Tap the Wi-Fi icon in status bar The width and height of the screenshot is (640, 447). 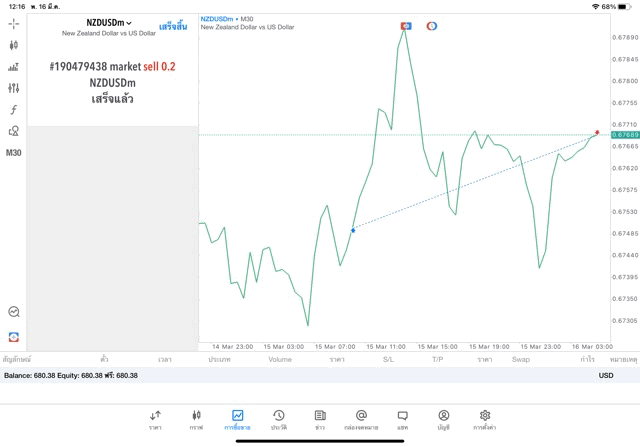pyautogui.click(x=596, y=7)
